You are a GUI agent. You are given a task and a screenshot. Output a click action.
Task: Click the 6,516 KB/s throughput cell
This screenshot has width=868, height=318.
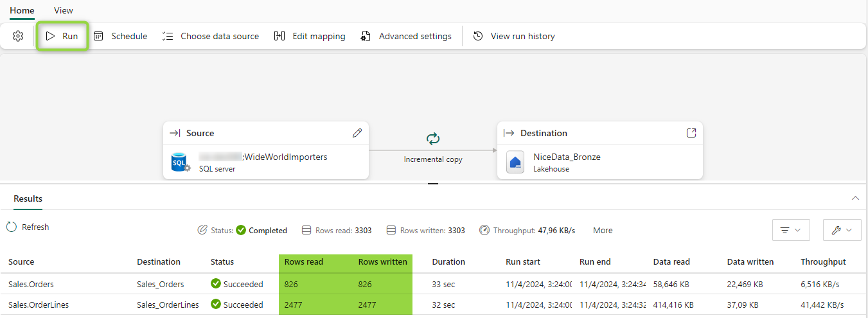pyautogui.click(x=820, y=284)
